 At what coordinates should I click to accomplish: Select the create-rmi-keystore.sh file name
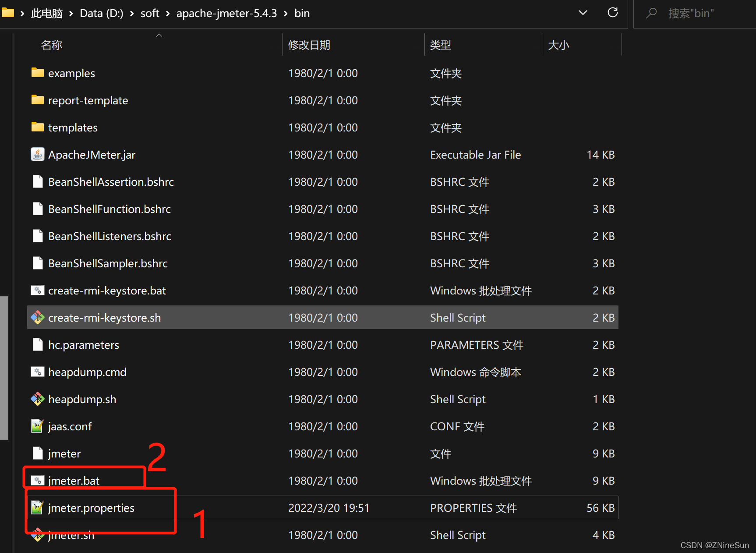(104, 318)
